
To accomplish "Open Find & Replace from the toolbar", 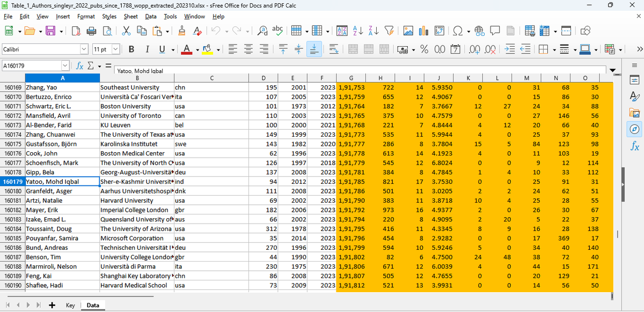I will [x=263, y=32].
